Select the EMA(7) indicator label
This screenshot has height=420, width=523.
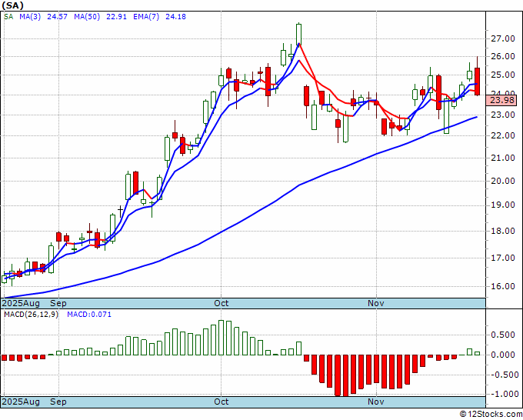[x=146, y=17]
